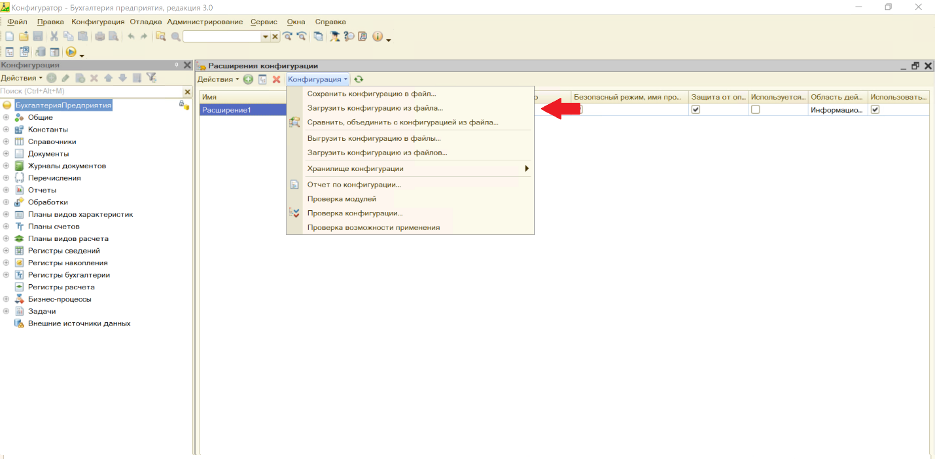Click the Undo arrow icon
936x460 pixels.
click(131, 36)
